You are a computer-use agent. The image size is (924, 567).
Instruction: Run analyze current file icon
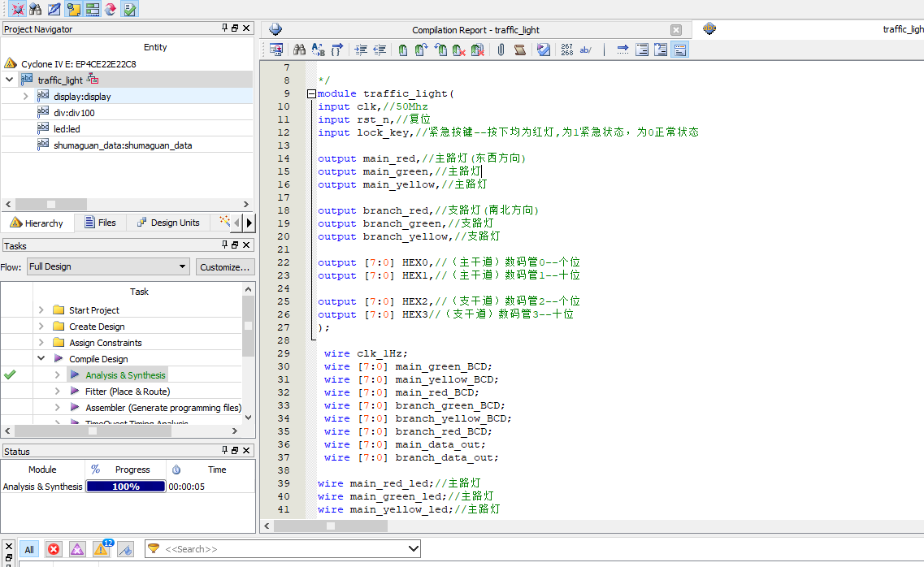coord(544,50)
